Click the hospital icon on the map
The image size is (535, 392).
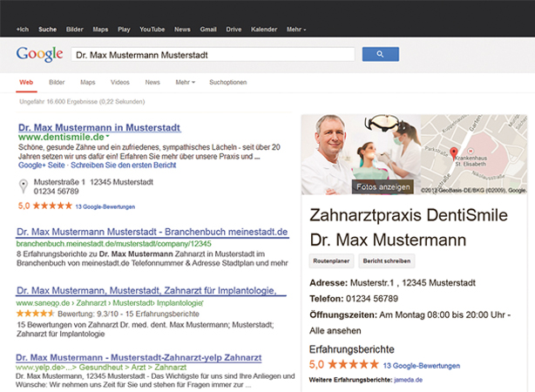pyautogui.click(x=471, y=151)
